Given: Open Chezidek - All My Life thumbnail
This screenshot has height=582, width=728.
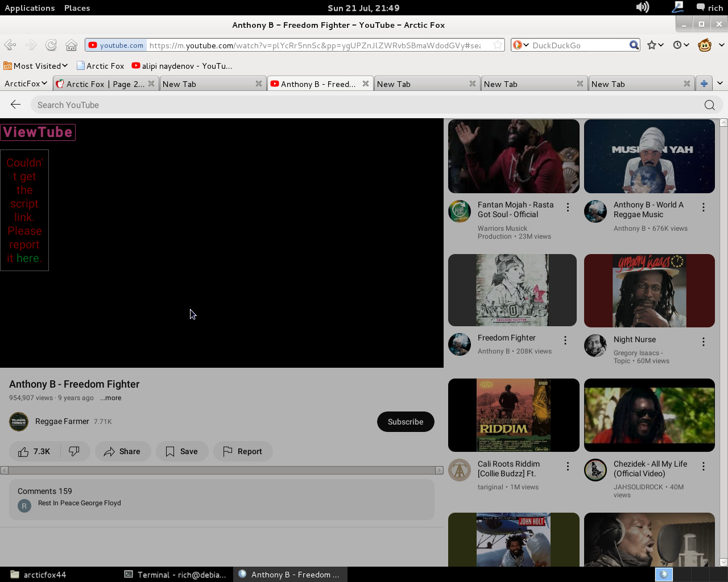Looking at the screenshot, I should point(650,415).
